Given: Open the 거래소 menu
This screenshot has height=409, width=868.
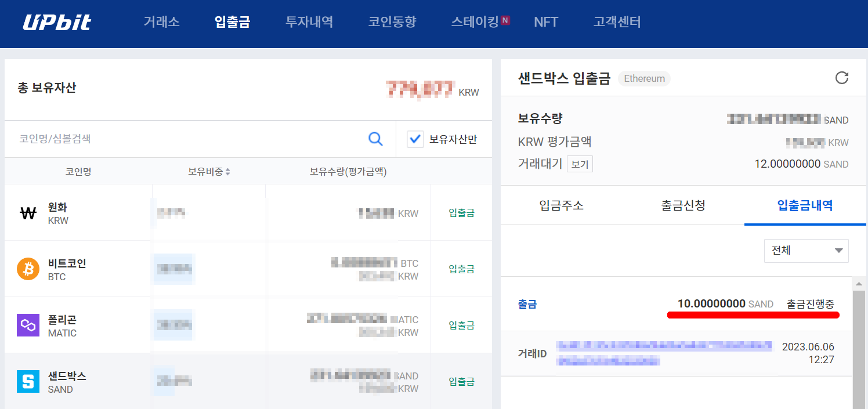Looking at the screenshot, I should (x=162, y=22).
